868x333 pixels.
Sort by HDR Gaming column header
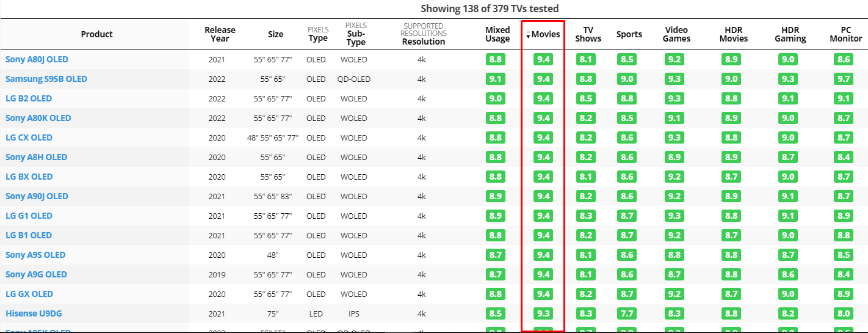coord(790,34)
